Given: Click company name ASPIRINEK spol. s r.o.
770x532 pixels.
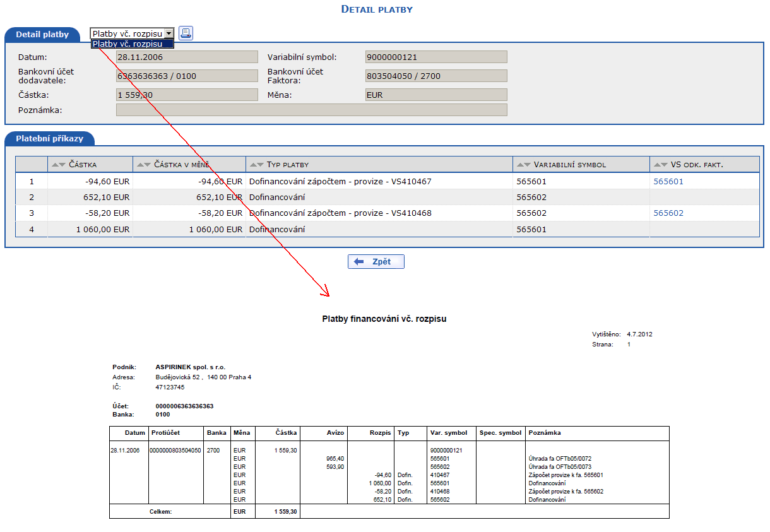Looking at the screenshot, I should pyautogui.click(x=191, y=367).
